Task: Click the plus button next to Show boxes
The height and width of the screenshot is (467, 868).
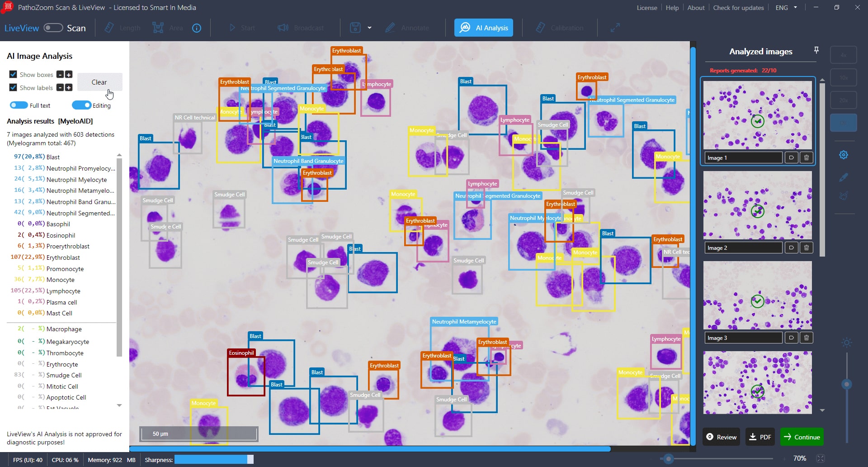Action: 69,75
